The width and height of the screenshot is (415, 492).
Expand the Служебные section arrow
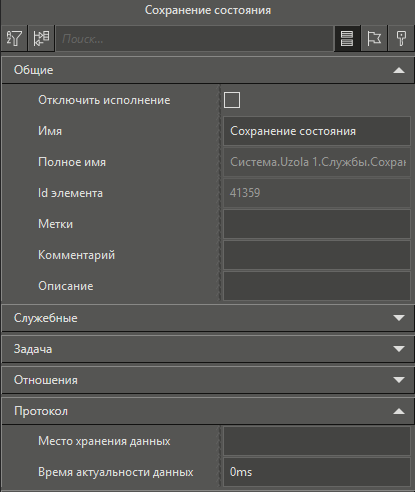(x=399, y=318)
